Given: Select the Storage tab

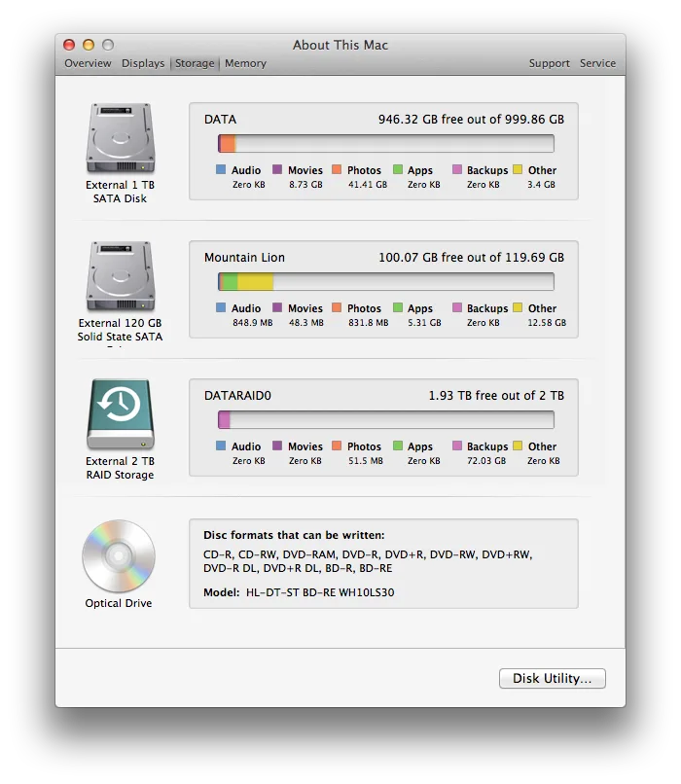Looking at the screenshot, I should [x=195, y=63].
